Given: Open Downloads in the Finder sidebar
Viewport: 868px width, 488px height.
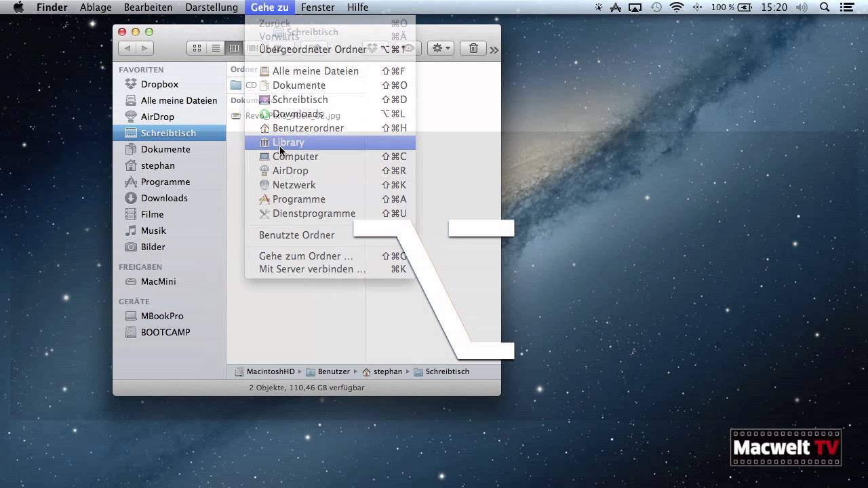Looking at the screenshot, I should point(164,198).
